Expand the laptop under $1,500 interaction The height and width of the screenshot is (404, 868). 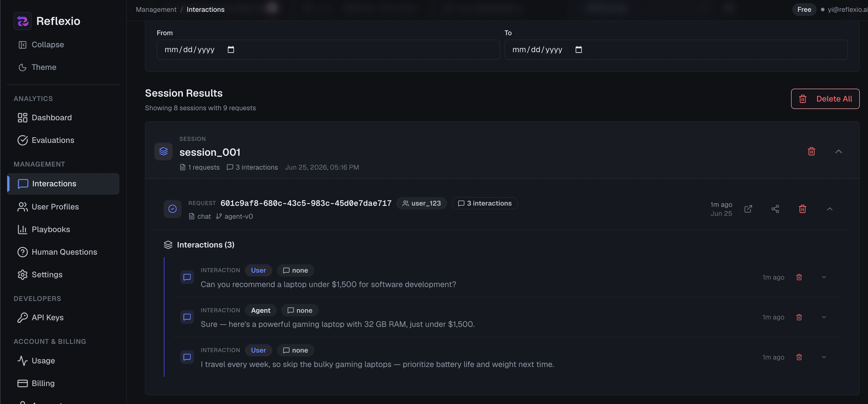[824, 277]
